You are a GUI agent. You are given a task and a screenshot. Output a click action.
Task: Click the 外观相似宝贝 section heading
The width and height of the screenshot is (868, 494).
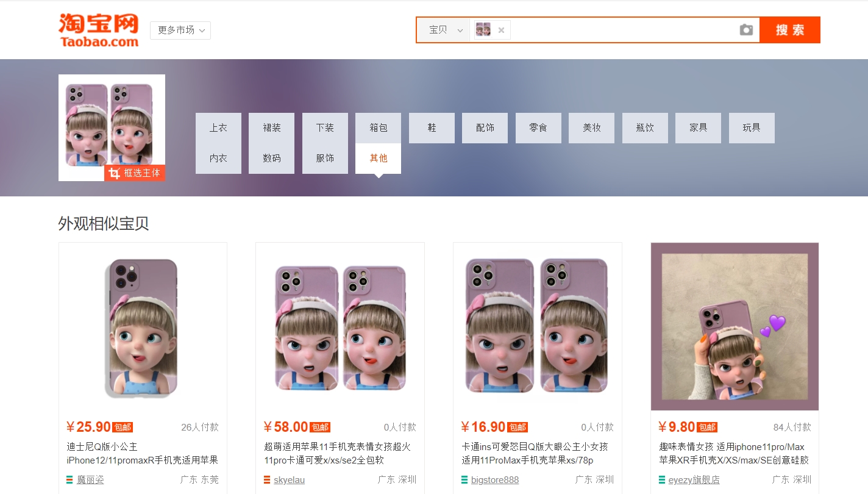104,224
